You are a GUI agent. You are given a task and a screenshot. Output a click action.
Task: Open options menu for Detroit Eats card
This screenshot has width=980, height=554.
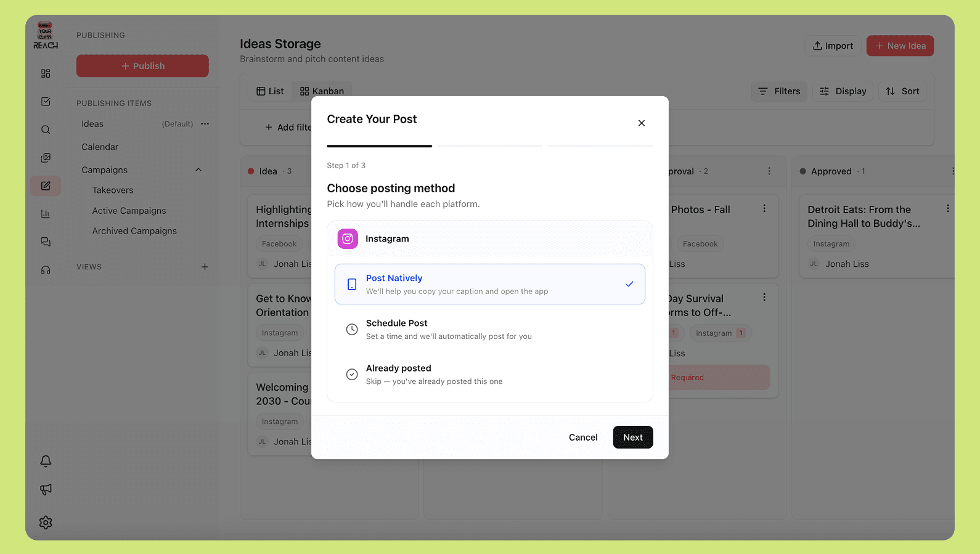pyautogui.click(x=948, y=209)
